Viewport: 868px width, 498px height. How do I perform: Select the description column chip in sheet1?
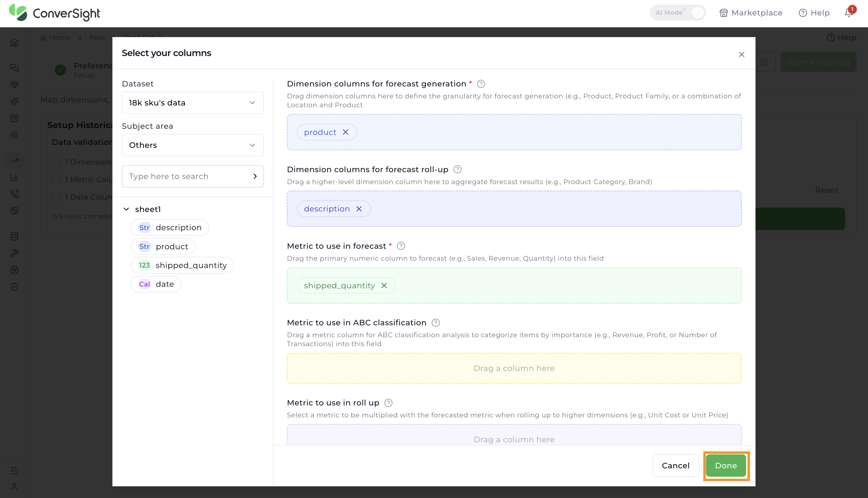tap(170, 227)
